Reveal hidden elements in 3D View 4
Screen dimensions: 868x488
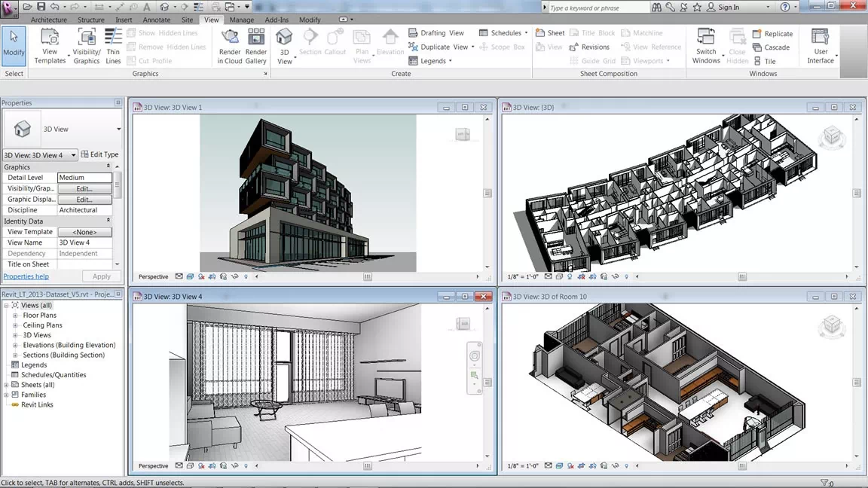(x=246, y=465)
